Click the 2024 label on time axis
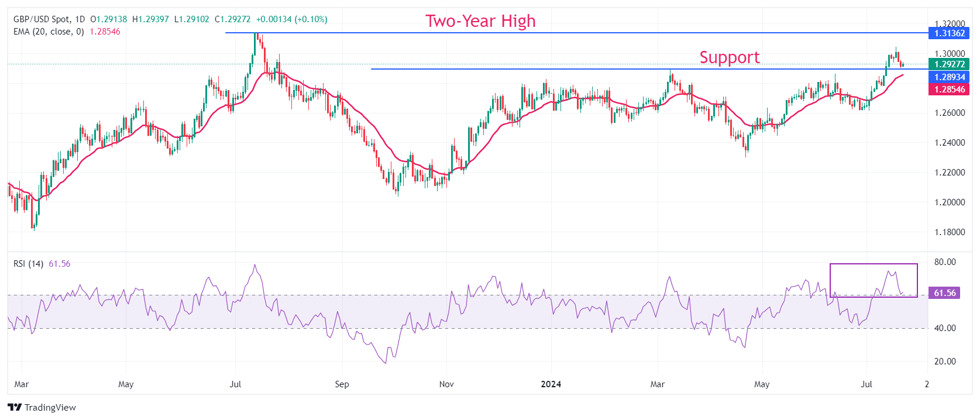Viewport: 980px width, 420px height. 551,384
